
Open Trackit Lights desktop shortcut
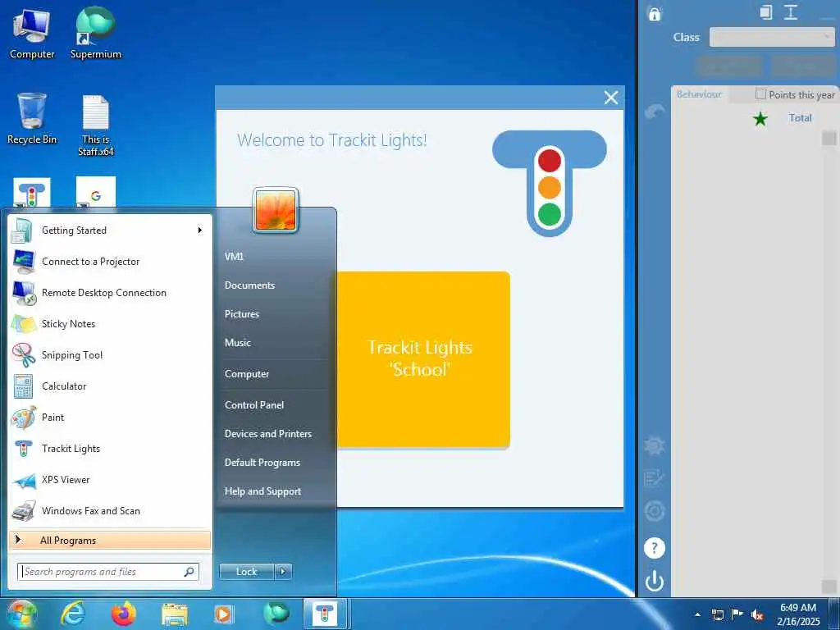(x=32, y=192)
